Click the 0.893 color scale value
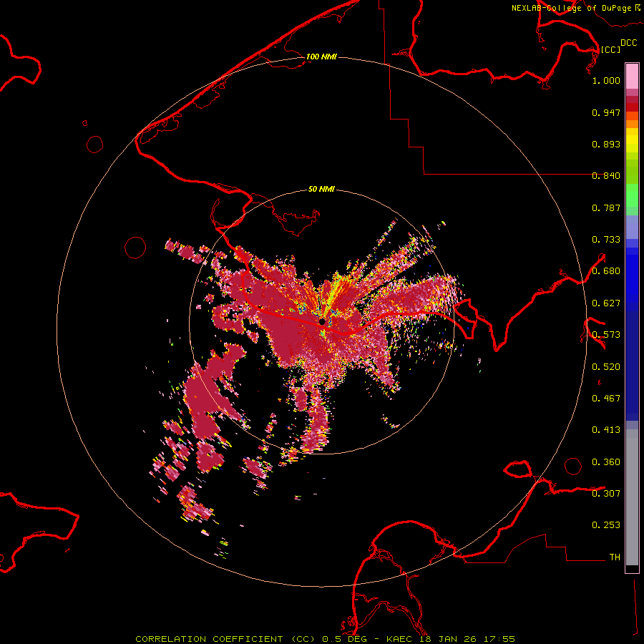Image resolution: width=644 pixels, height=644 pixels. click(x=606, y=144)
